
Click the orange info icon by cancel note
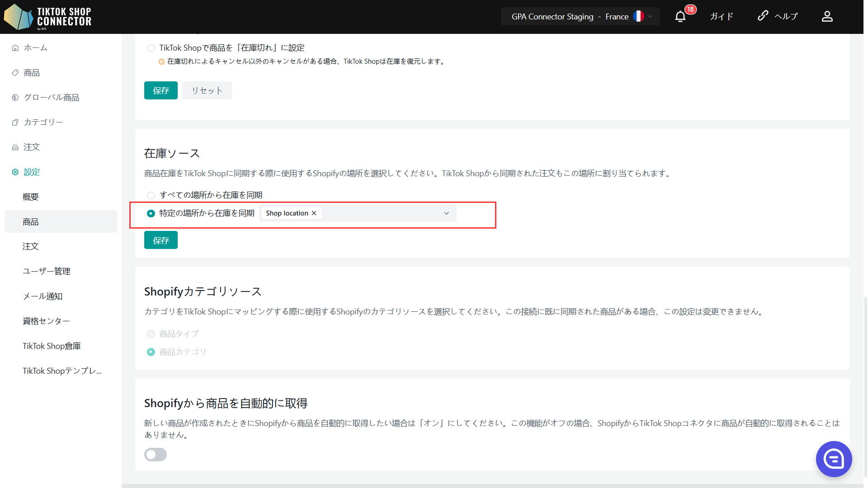[x=161, y=62]
